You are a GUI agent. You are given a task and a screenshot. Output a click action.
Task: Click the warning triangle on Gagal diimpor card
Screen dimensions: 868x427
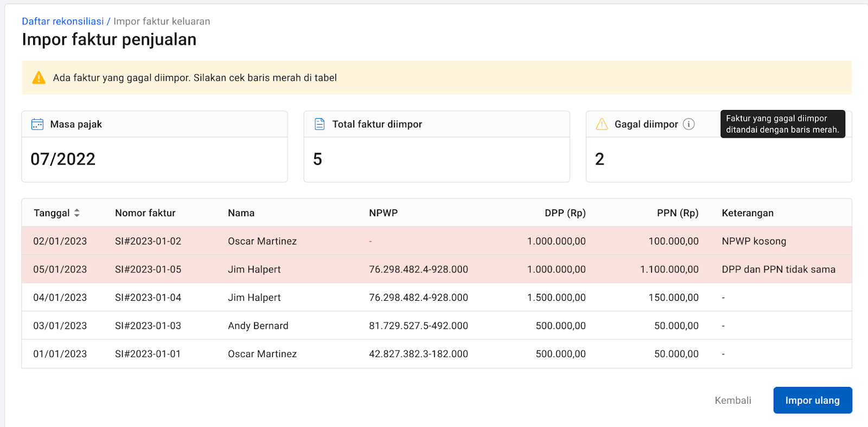[602, 124]
